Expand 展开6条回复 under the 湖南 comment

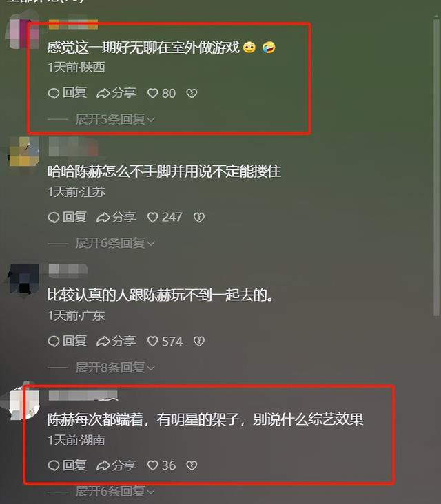115,491
